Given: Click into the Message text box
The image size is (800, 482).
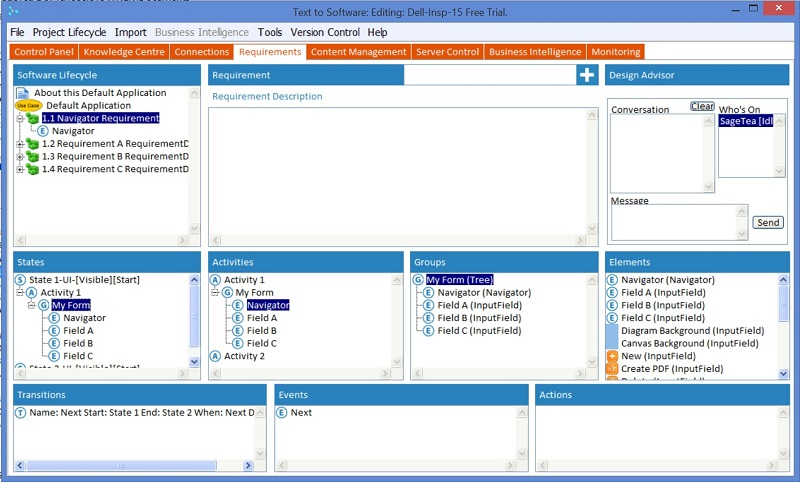Looking at the screenshot, I should (674, 222).
